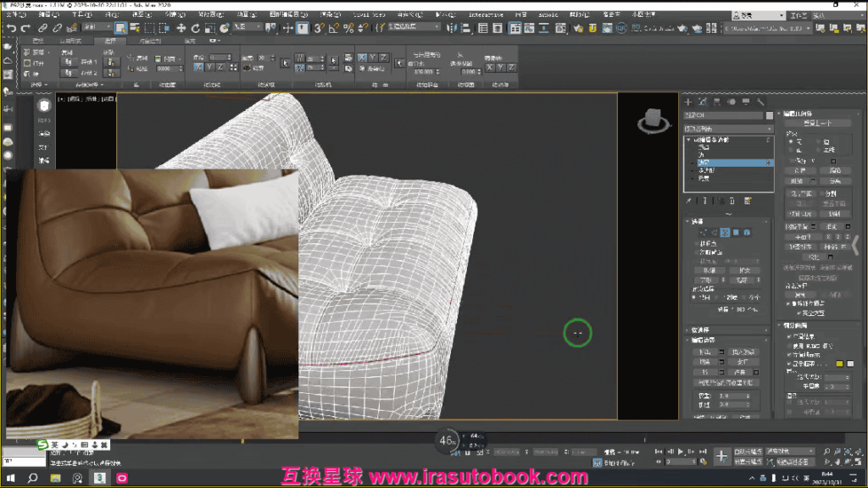Click the object color swatch
868x488 pixels.
click(x=770, y=115)
